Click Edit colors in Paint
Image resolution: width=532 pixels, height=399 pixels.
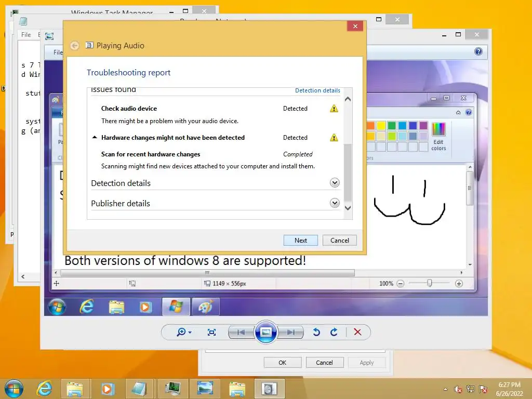(438, 137)
